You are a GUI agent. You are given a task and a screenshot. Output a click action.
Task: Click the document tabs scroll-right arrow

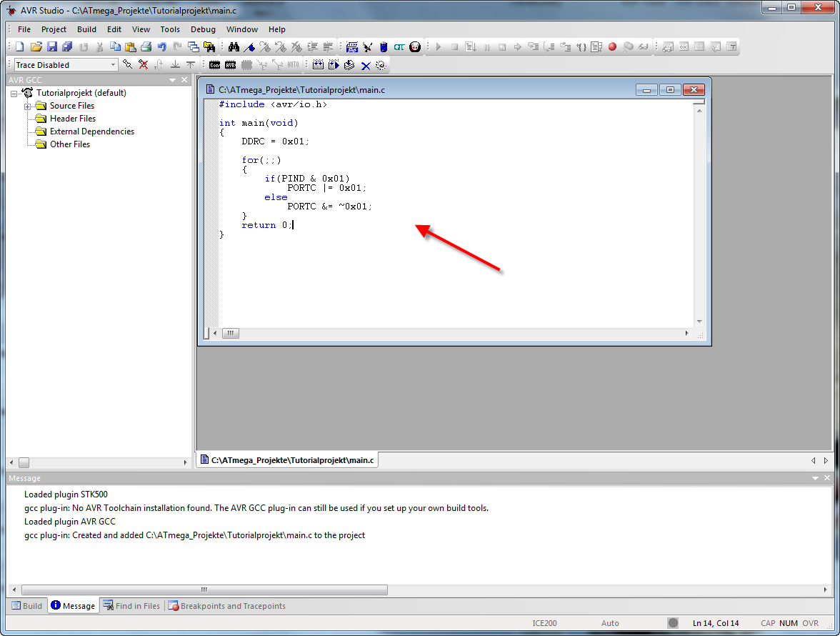tap(826, 460)
